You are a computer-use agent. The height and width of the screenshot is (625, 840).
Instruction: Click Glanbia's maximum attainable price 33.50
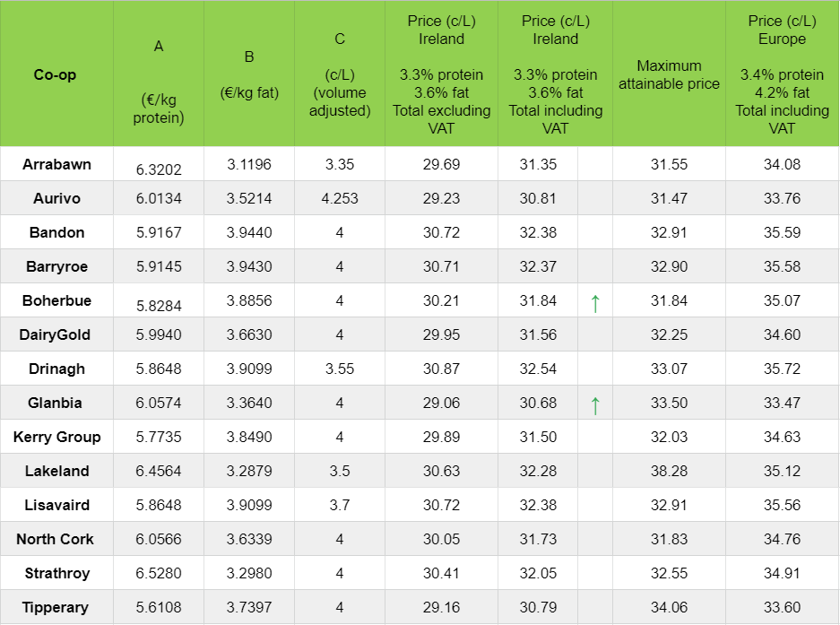[669, 403]
